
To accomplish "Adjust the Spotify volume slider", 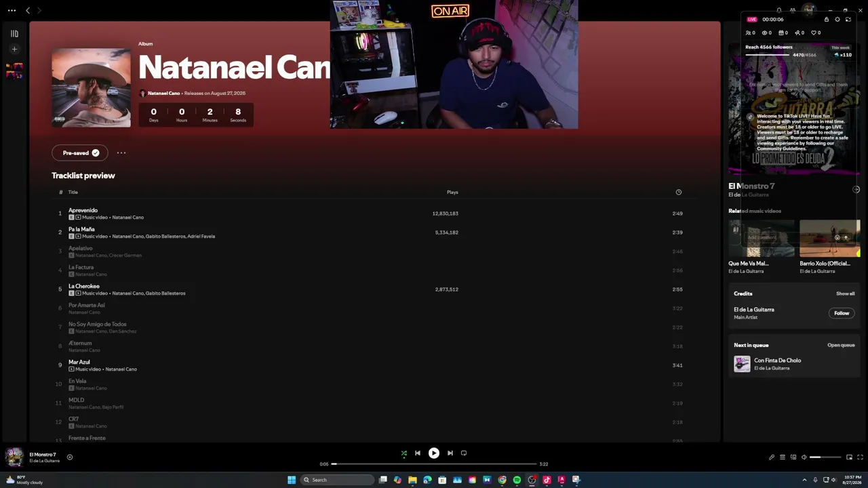I will (x=824, y=457).
